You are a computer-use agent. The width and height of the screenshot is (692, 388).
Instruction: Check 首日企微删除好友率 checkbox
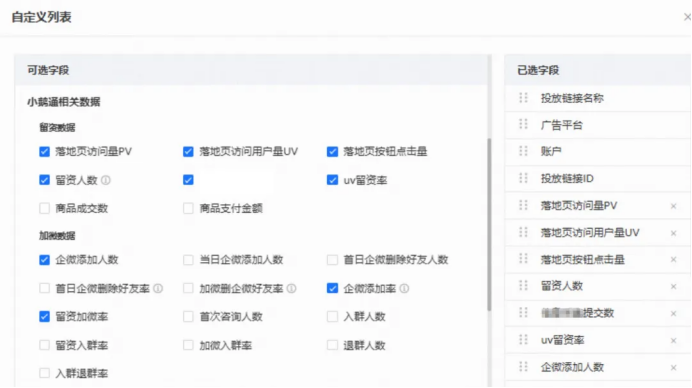pos(44,288)
